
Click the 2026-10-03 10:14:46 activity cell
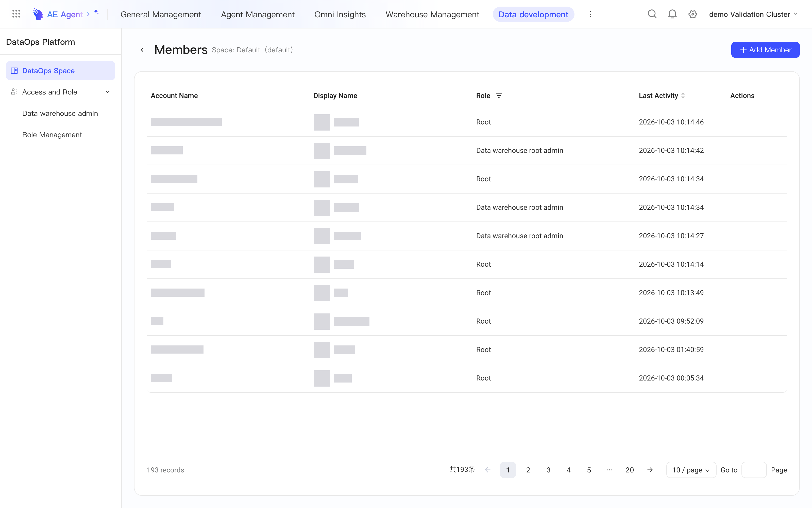coord(671,122)
